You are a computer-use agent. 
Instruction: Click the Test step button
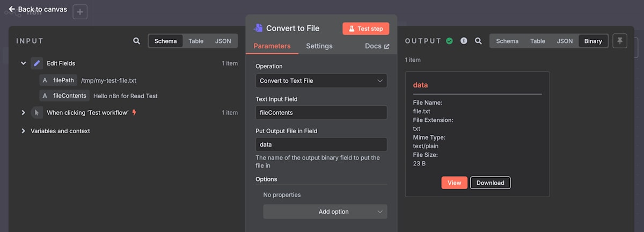[x=366, y=28]
